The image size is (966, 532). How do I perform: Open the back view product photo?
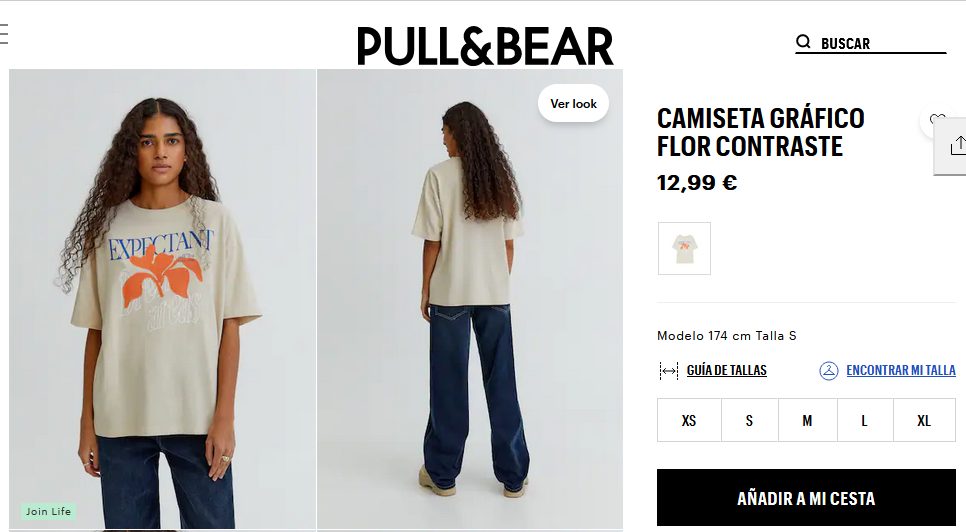tap(470, 299)
